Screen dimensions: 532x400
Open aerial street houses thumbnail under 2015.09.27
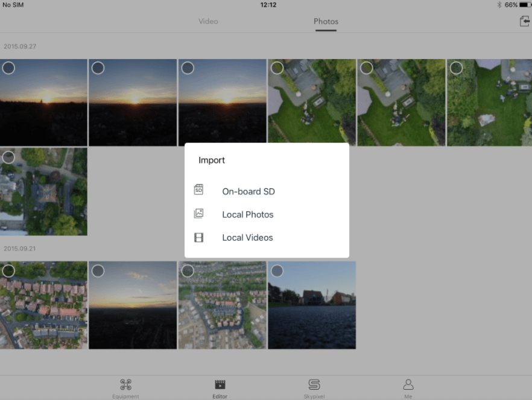pyautogui.click(x=43, y=191)
